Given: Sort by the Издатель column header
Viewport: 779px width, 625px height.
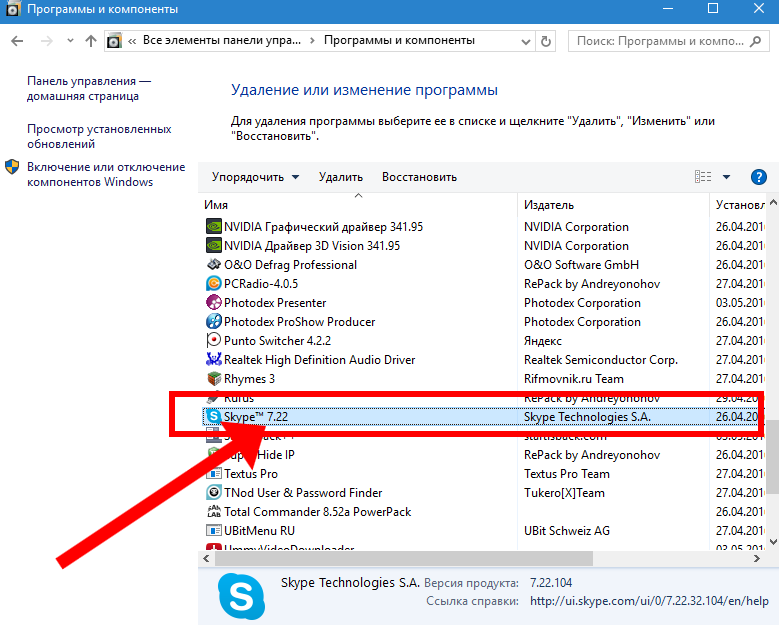Looking at the screenshot, I should point(548,205).
